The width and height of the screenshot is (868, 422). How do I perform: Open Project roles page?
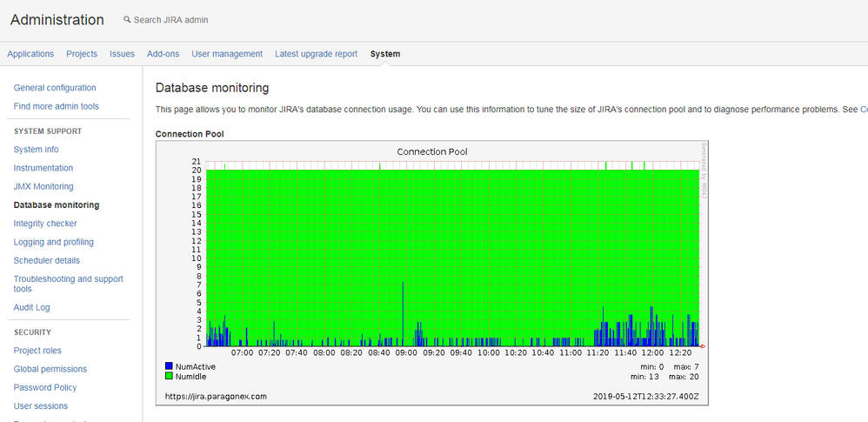click(x=37, y=351)
